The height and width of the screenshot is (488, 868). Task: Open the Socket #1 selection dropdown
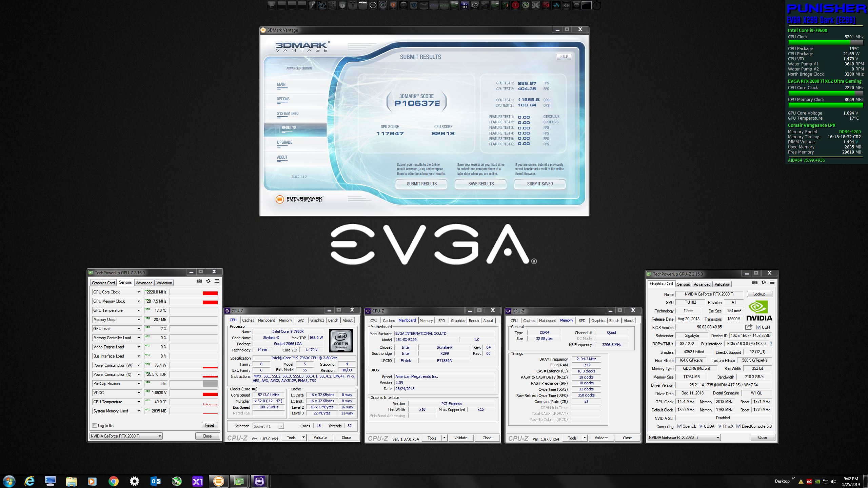pyautogui.click(x=268, y=426)
